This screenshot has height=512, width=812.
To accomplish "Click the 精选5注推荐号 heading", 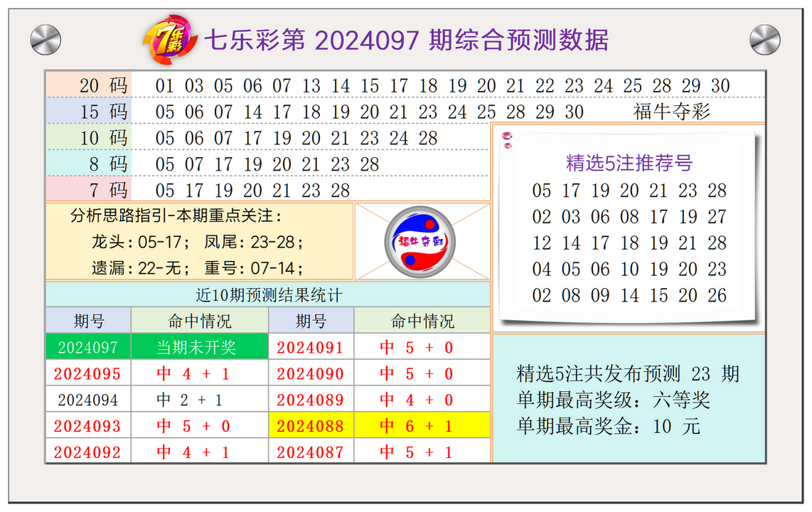I will (x=629, y=163).
